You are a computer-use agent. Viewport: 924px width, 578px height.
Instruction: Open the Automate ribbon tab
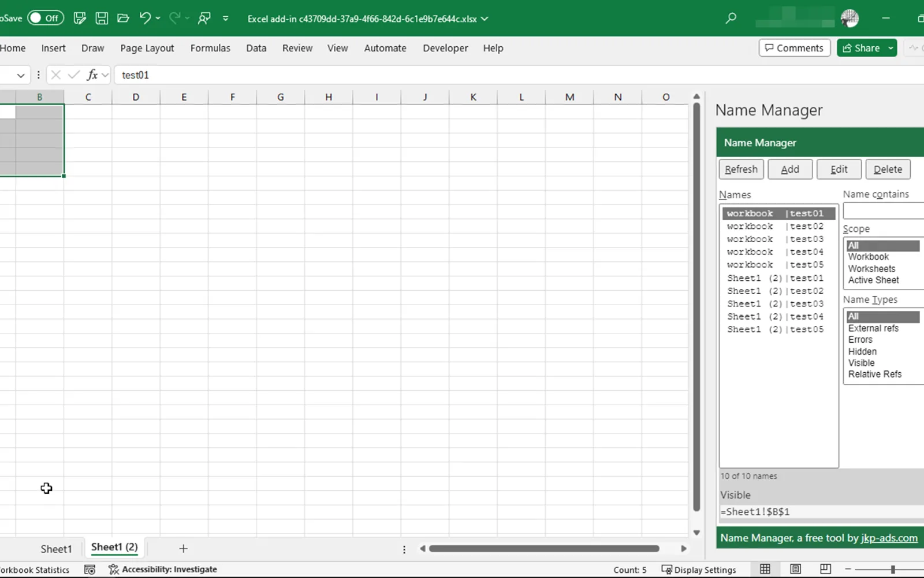tap(385, 48)
